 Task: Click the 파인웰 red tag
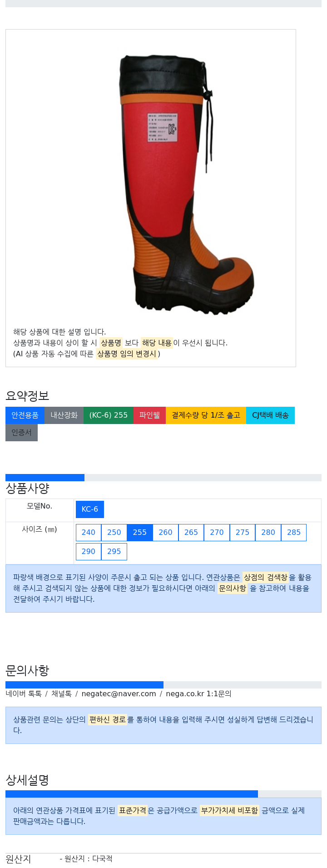pyautogui.click(x=149, y=415)
